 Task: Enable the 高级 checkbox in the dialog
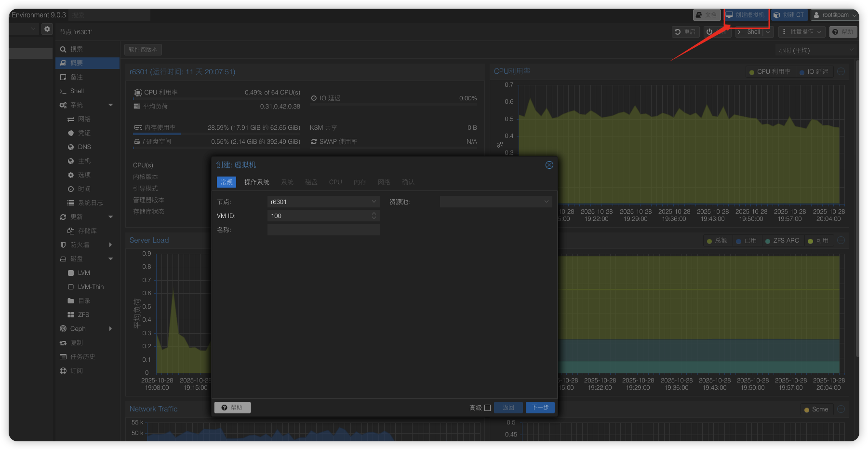pos(487,408)
